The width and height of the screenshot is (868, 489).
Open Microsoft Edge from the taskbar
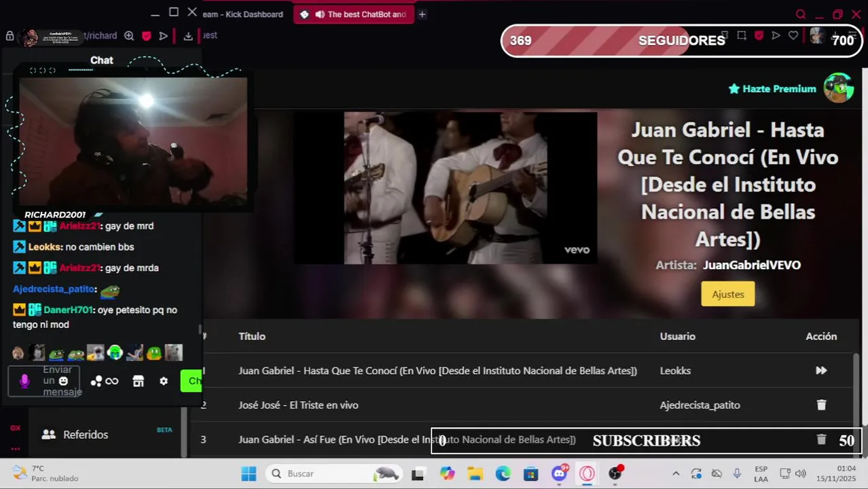[x=503, y=474]
